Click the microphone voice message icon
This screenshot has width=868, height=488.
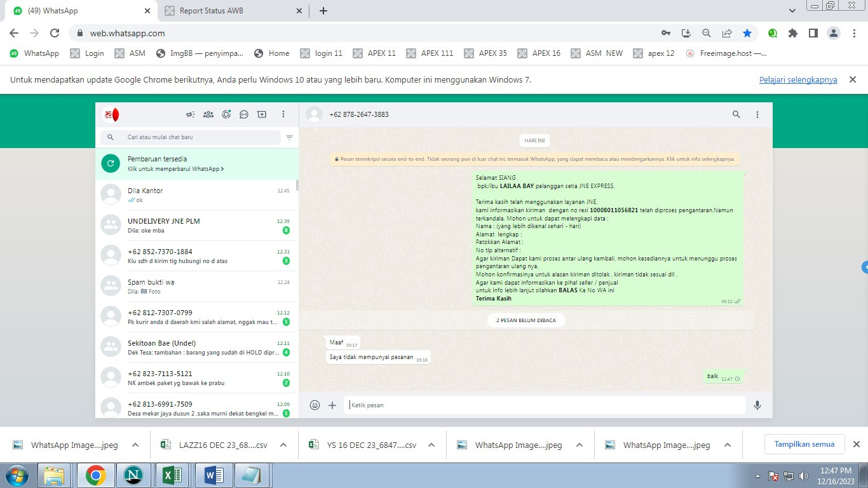coord(757,405)
